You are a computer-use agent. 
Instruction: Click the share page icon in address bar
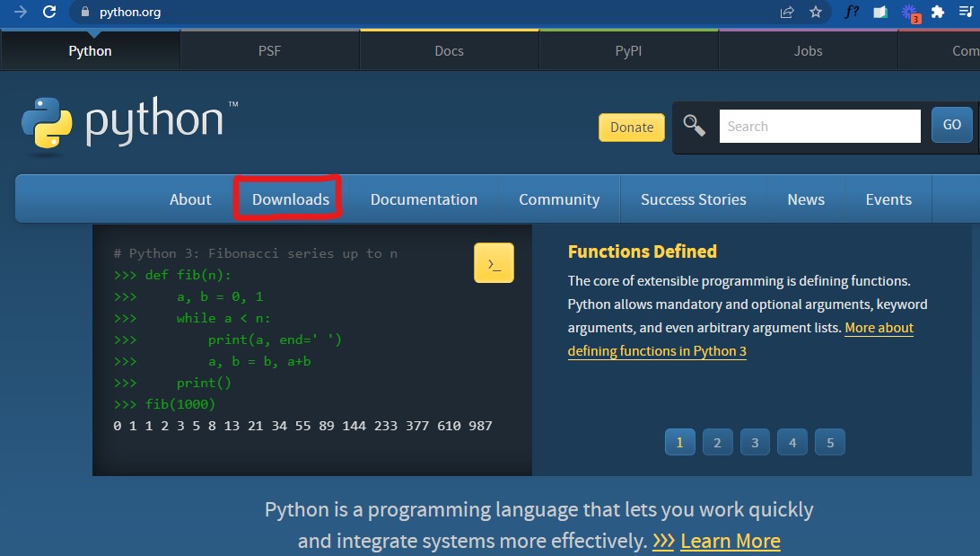tap(787, 13)
